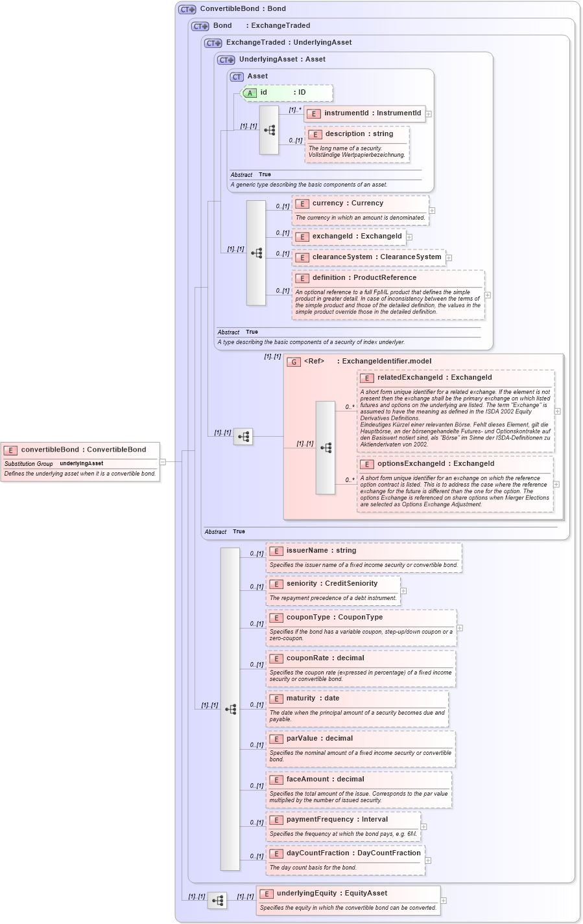Select the attribute icon beside id : ID

(x=249, y=93)
